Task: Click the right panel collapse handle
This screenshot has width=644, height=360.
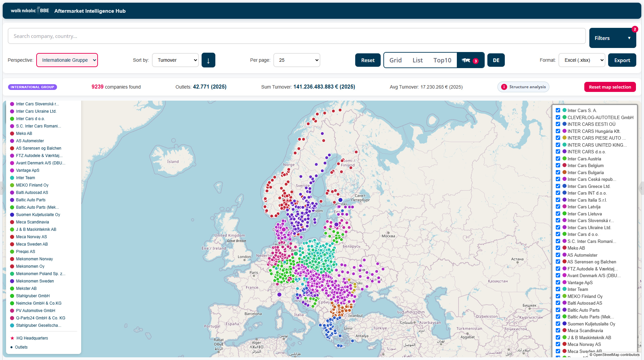Action: tap(642, 188)
